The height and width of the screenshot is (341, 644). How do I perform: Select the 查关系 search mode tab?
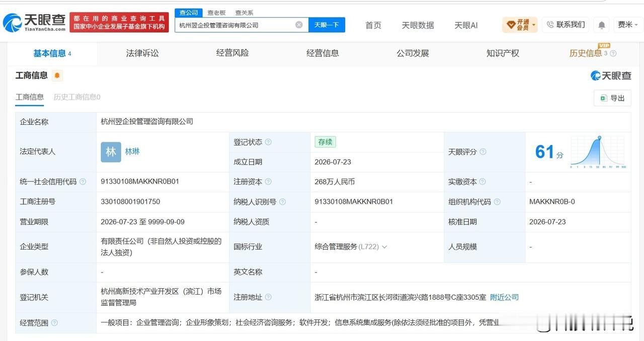(x=244, y=13)
